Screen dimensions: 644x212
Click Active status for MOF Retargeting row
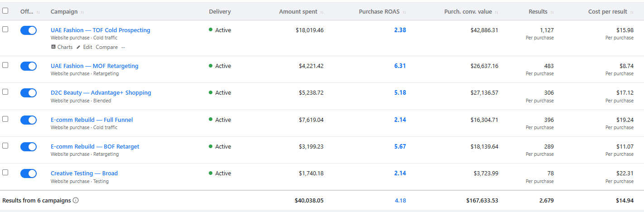[x=220, y=66]
